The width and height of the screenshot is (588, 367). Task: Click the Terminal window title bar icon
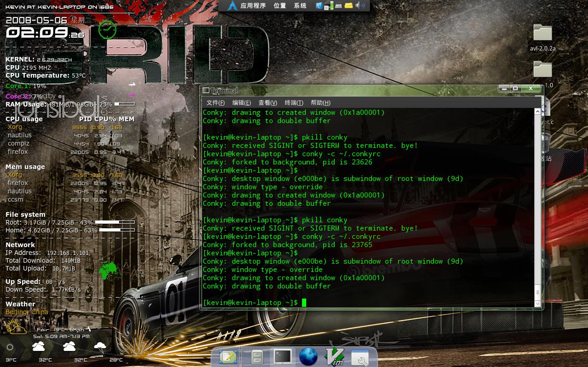(x=206, y=90)
